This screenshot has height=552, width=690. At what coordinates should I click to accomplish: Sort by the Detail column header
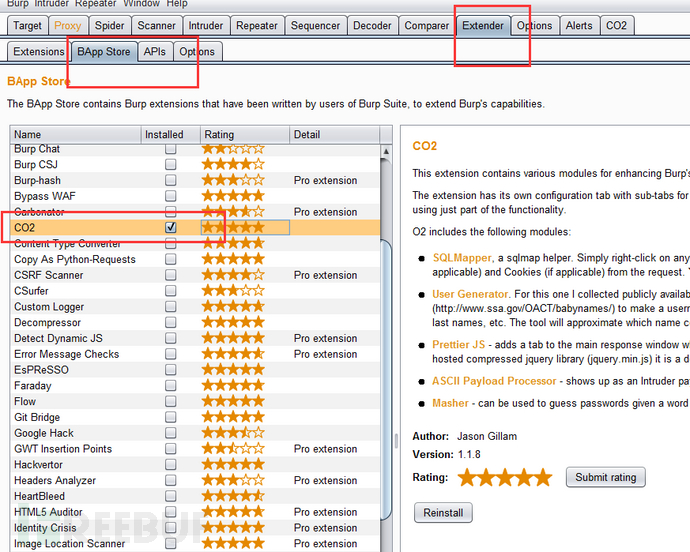point(334,134)
